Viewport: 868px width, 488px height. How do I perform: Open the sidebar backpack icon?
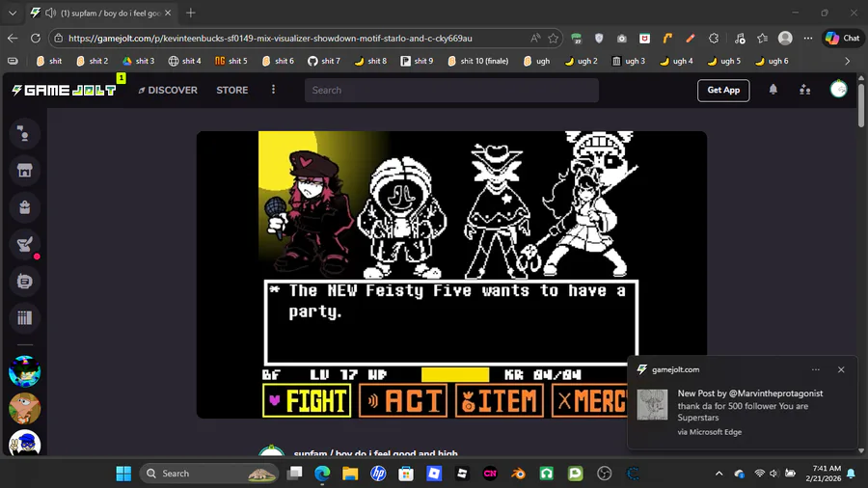tap(24, 207)
